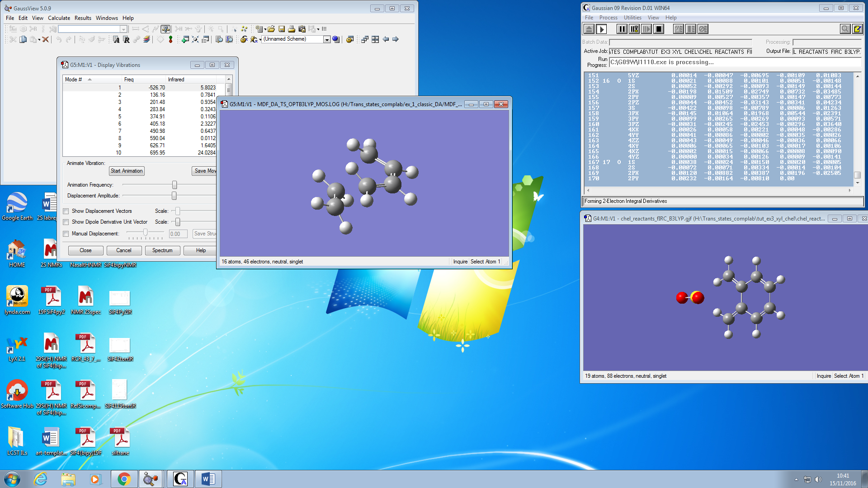Image resolution: width=868 pixels, height=488 pixels.
Task: Expand the Unnamed Scheme dropdown
Action: pos(326,40)
